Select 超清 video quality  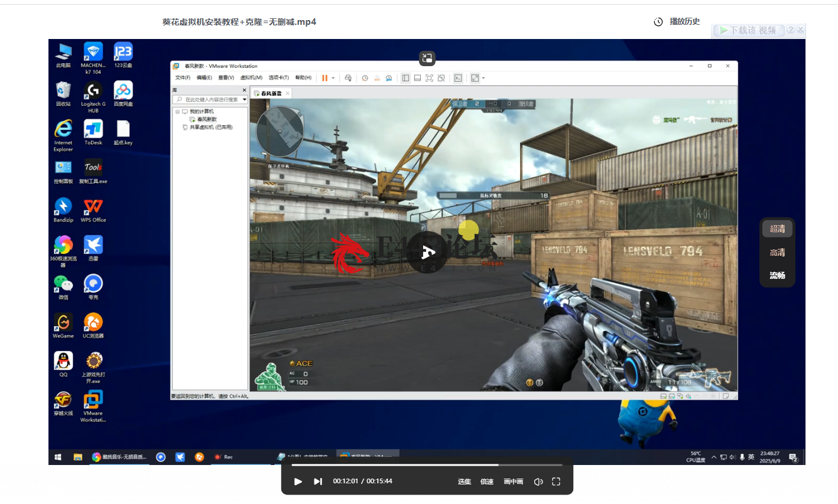click(777, 229)
